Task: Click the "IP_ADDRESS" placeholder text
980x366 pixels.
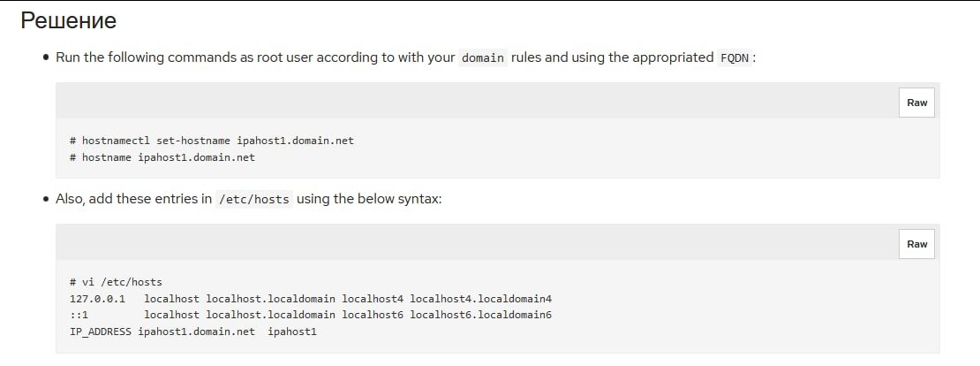Action: [101, 332]
